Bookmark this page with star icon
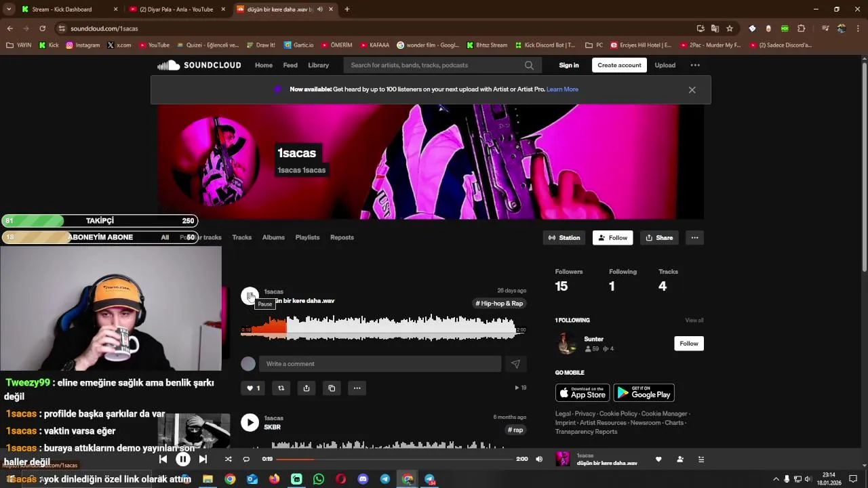This screenshot has width=868, height=488. point(730,28)
